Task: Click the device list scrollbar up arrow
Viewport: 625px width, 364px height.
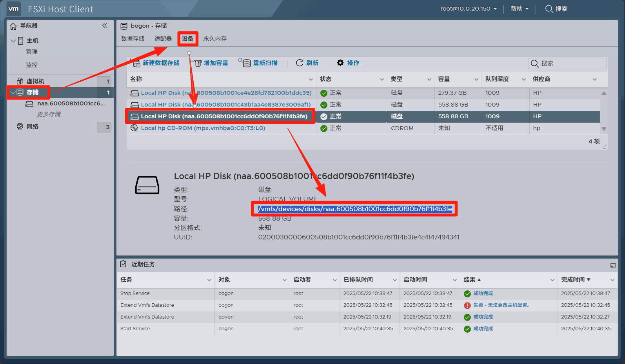Action: coord(604,93)
